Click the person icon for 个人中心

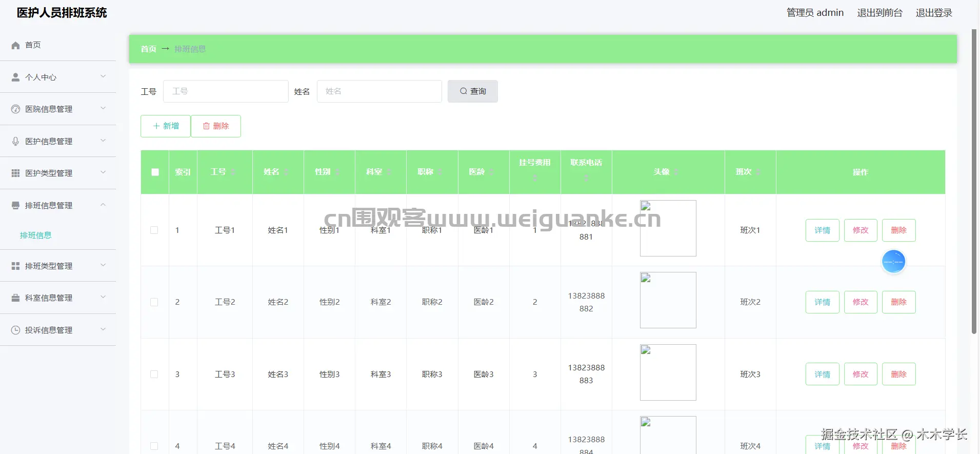click(15, 77)
